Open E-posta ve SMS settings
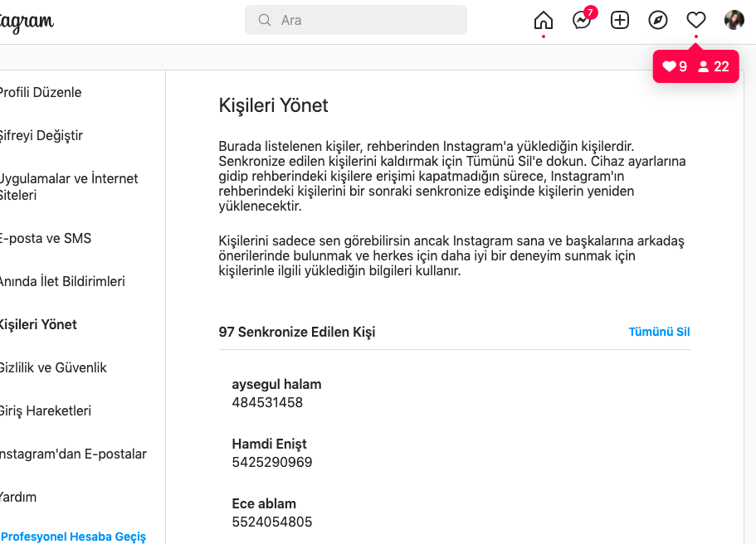756x544 pixels. tap(46, 238)
